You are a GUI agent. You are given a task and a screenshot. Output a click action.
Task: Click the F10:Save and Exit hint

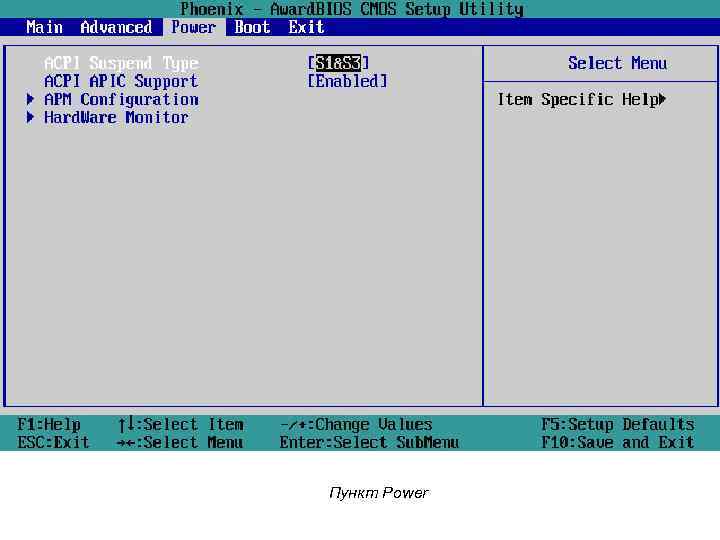pos(618,443)
